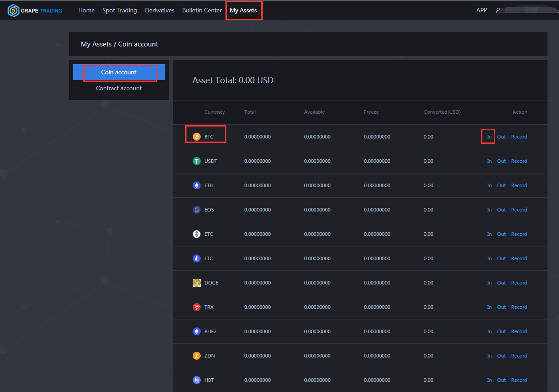This screenshot has width=559, height=392.
Task: Click the ETH coin icon
Action: [197, 185]
